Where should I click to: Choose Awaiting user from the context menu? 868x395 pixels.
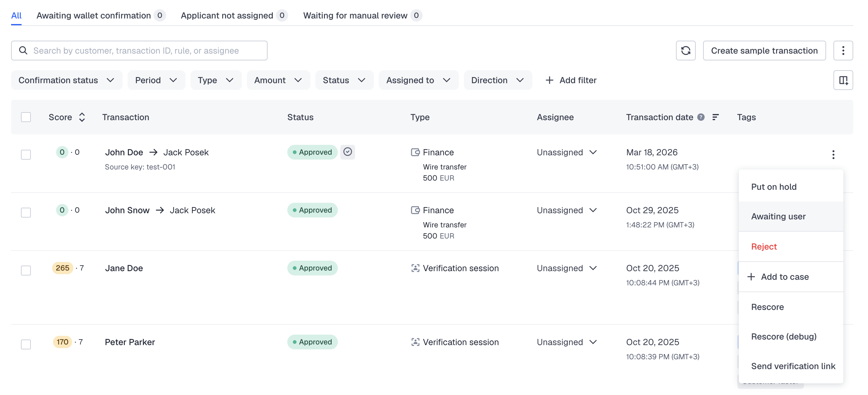(x=778, y=216)
